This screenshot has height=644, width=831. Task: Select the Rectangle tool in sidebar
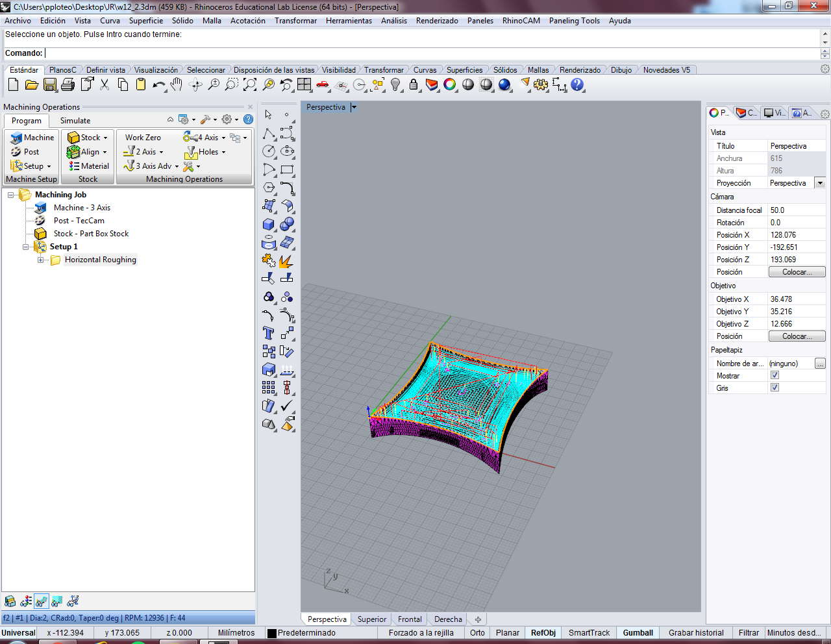pyautogui.click(x=287, y=169)
